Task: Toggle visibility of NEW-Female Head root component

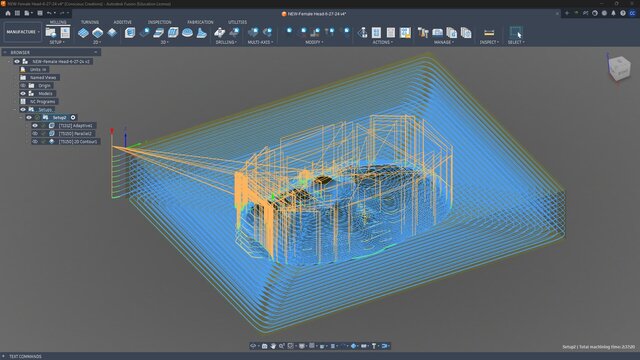Action: (17, 62)
